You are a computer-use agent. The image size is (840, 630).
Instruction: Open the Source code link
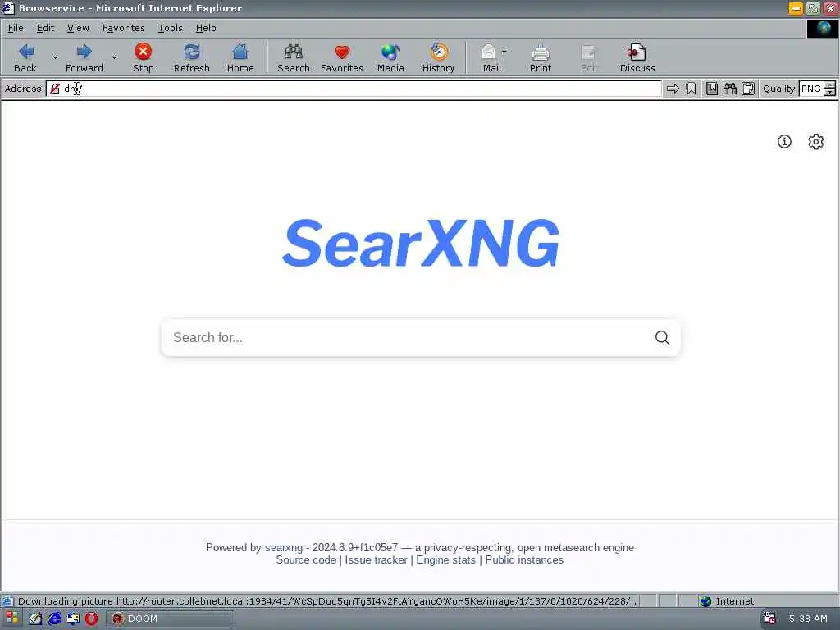[306, 559]
